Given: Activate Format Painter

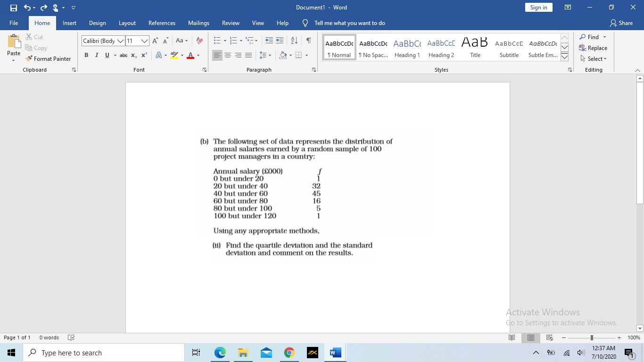Looking at the screenshot, I should [48, 59].
